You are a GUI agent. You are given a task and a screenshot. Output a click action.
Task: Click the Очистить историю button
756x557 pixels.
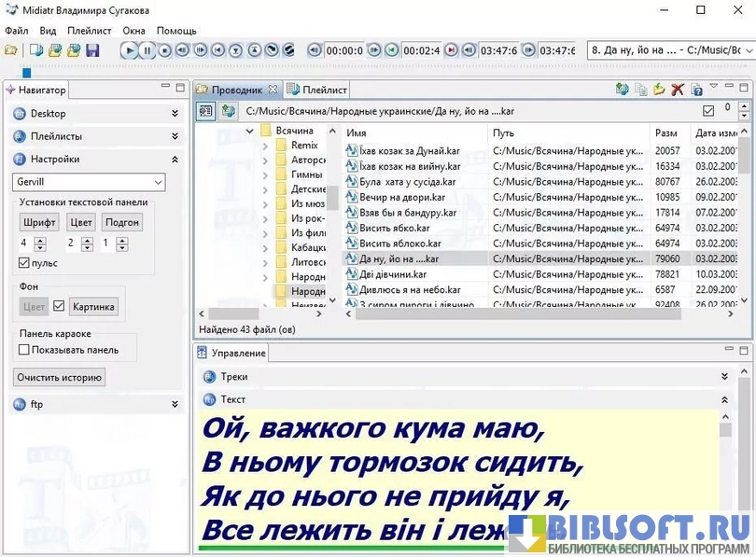click(59, 378)
